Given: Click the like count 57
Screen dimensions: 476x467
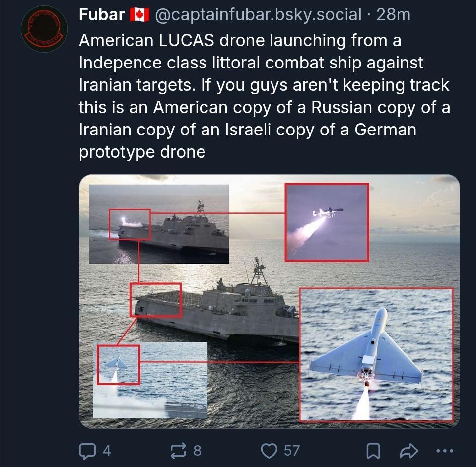Looking at the screenshot, I should point(291,450).
